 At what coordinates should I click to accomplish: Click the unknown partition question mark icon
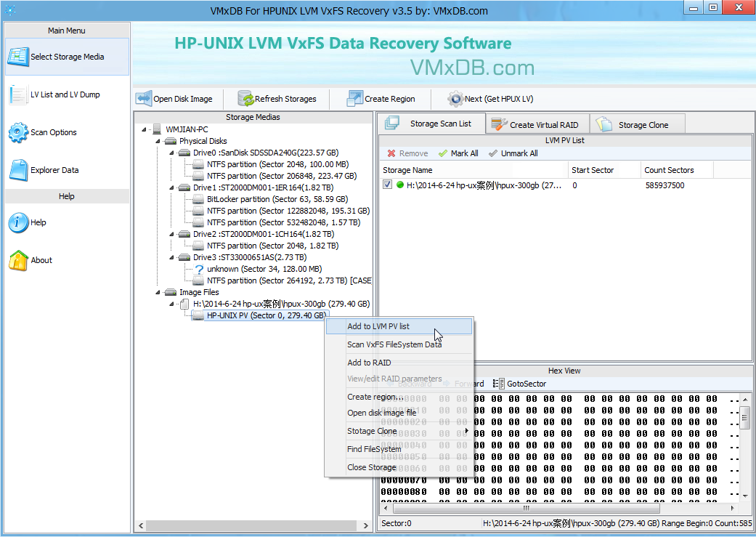point(199,269)
